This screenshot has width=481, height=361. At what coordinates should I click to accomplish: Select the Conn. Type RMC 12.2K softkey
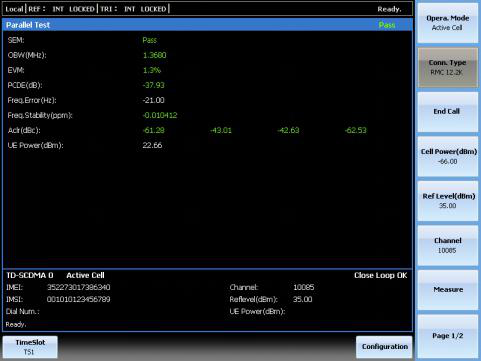point(447,67)
